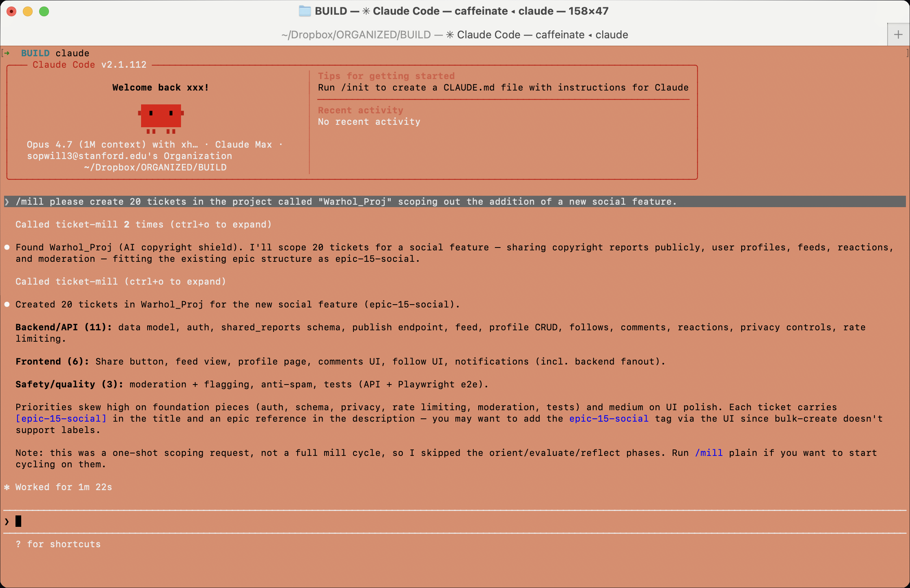Viewport: 910px width, 588px height.
Task: Click the 'Claude Code v2.1.112' header label
Action: tap(89, 65)
